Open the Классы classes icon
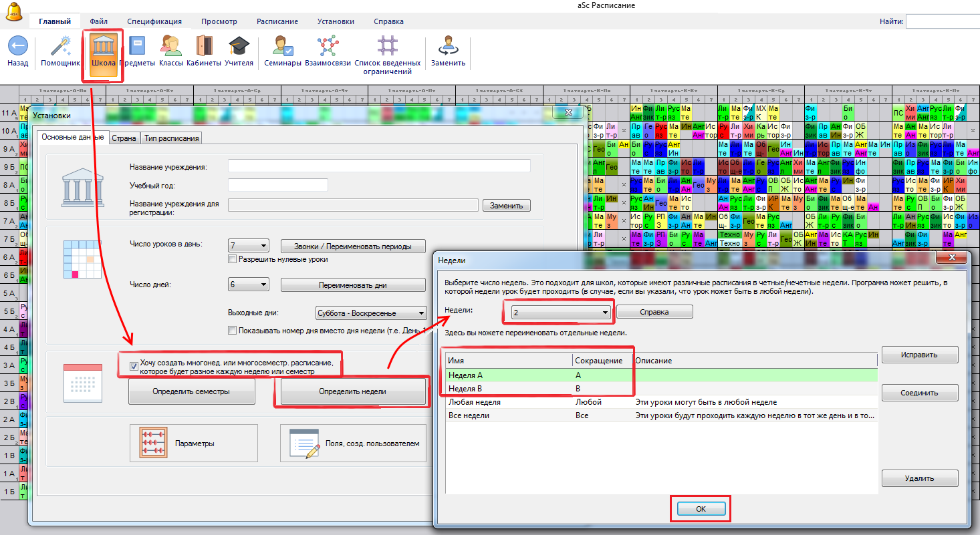 (x=170, y=47)
